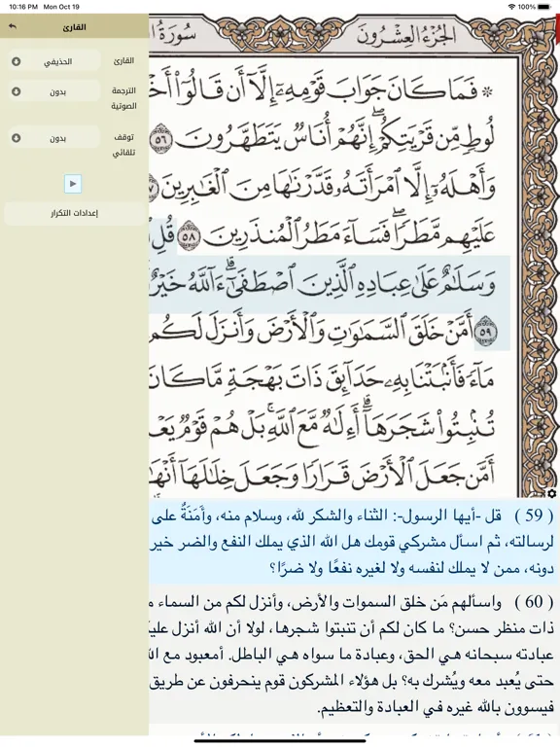Select the verse 58 end marker

pyautogui.click(x=189, y=234)
